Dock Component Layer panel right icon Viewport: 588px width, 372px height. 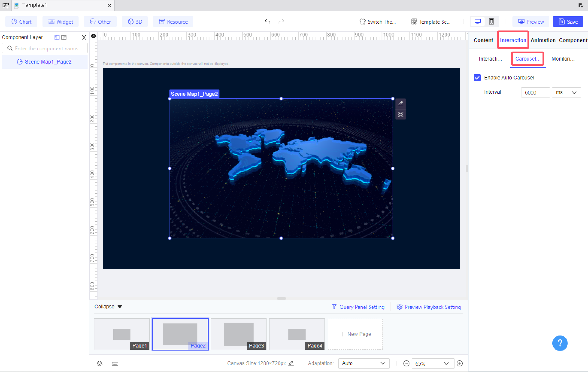pyautogui.click(x=64, y=37)
